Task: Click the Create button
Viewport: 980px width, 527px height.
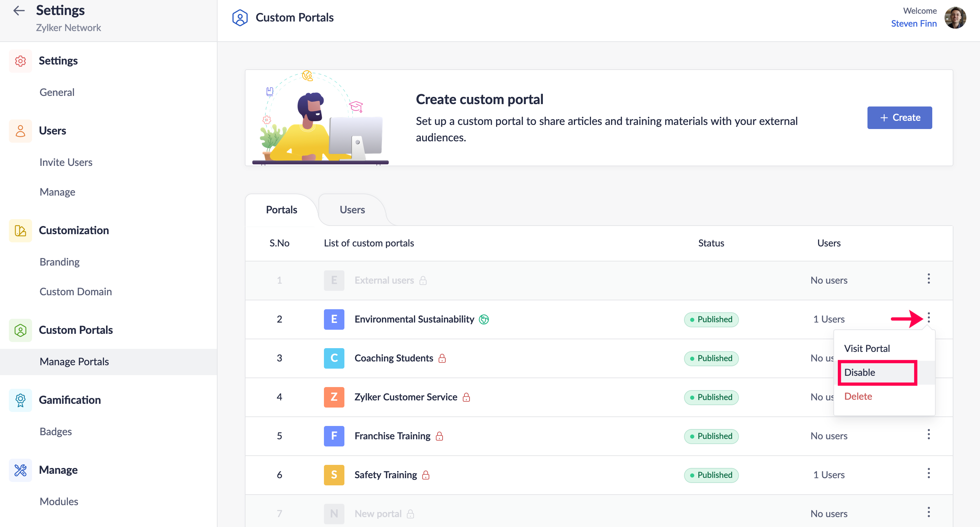Action: [x=899, y=118]
